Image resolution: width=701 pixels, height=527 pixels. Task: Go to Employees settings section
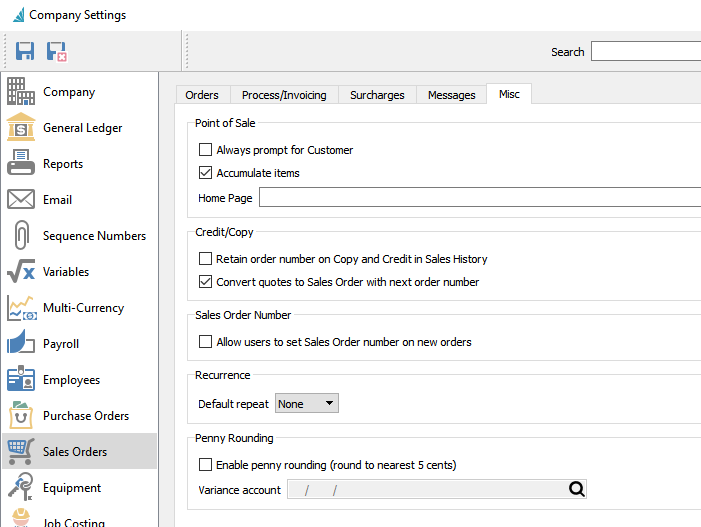(x=71, y=380)
